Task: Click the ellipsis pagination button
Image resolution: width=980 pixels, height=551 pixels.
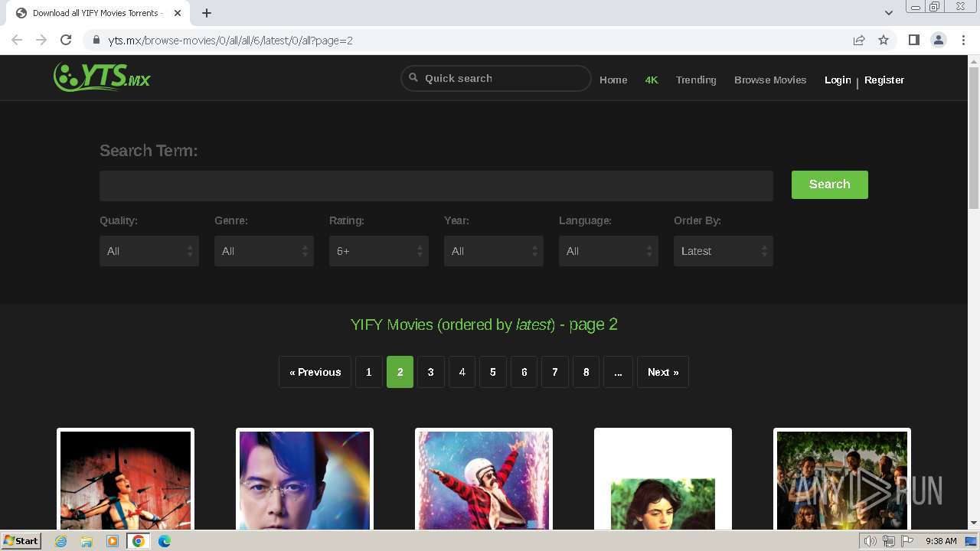Action: pos(618,372)
